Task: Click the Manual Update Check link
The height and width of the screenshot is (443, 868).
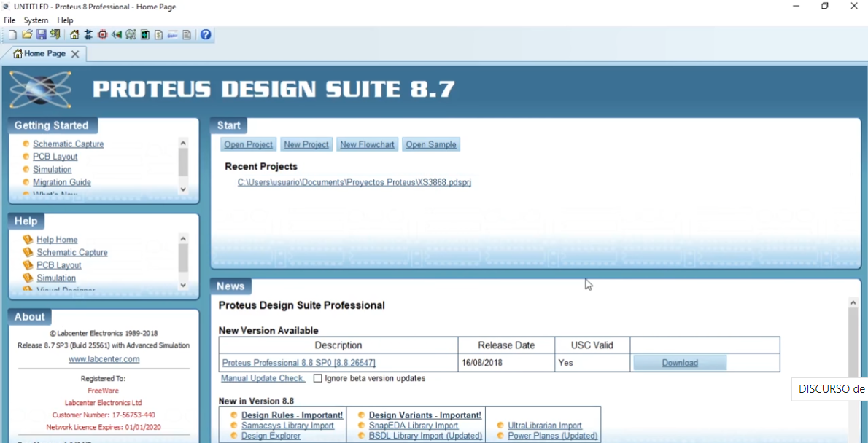Action: click(x=263, y=378)
